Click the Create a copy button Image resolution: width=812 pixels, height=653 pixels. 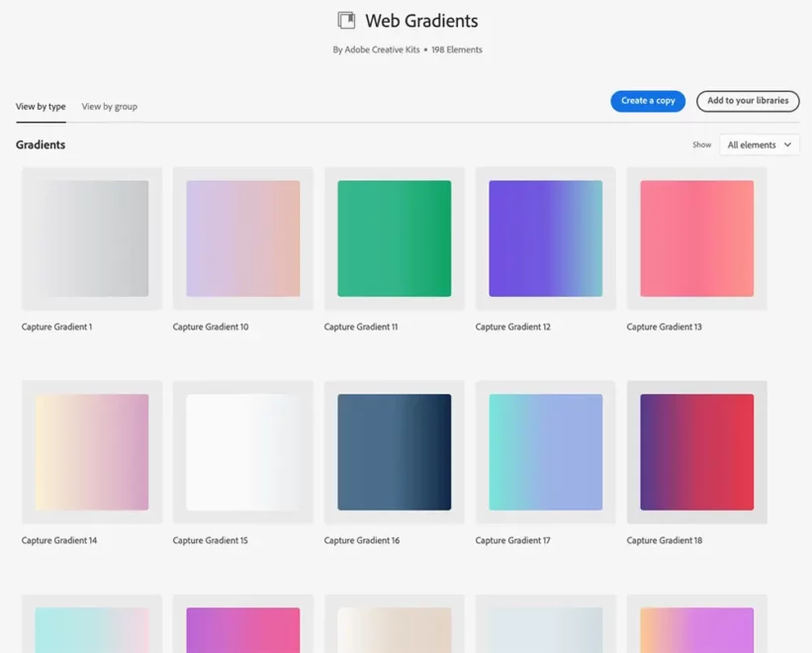click(x=647, y=101)
